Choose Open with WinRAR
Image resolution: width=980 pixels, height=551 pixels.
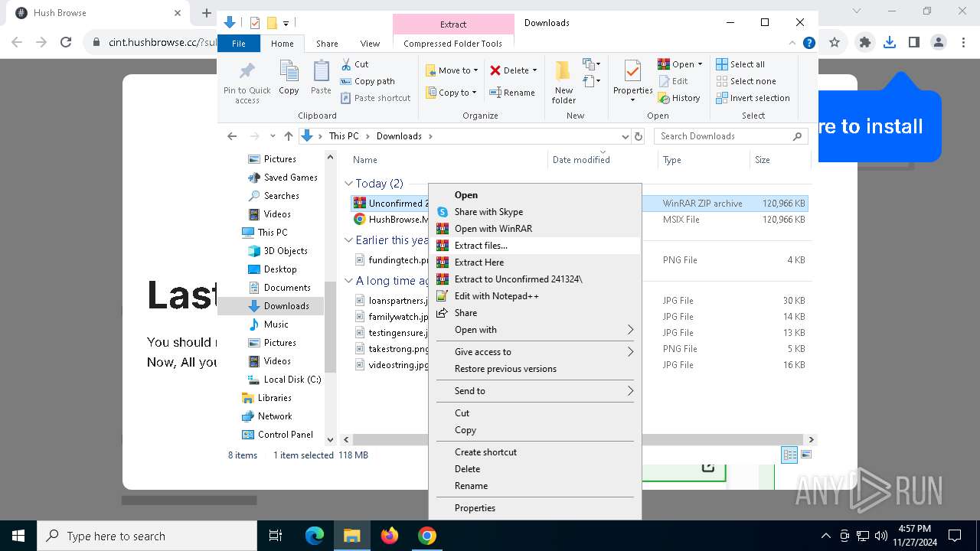pyautogui.click(x=534, y=229)
